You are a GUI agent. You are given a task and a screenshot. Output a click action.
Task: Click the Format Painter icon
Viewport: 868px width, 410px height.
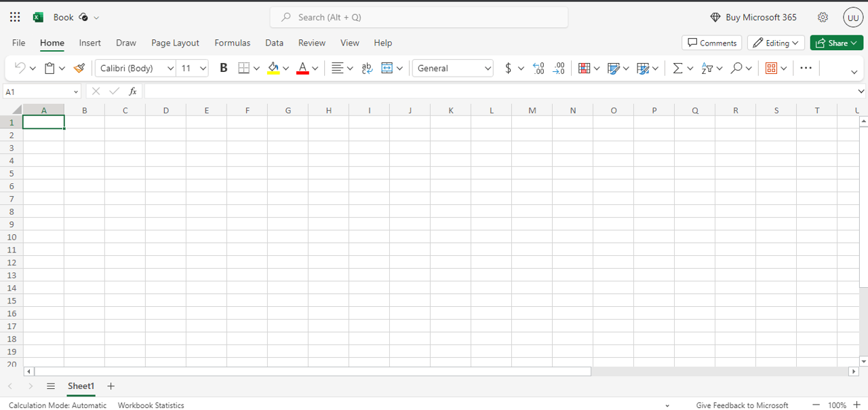pyautogui.click(x=79, y=68)
